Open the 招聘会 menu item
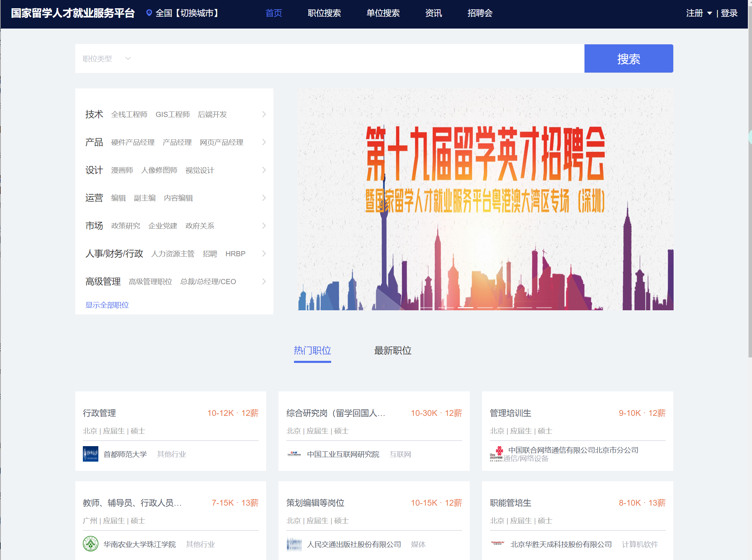Image resolution: width=752 pixels, height=560 pixels. (x=480, y=13)
